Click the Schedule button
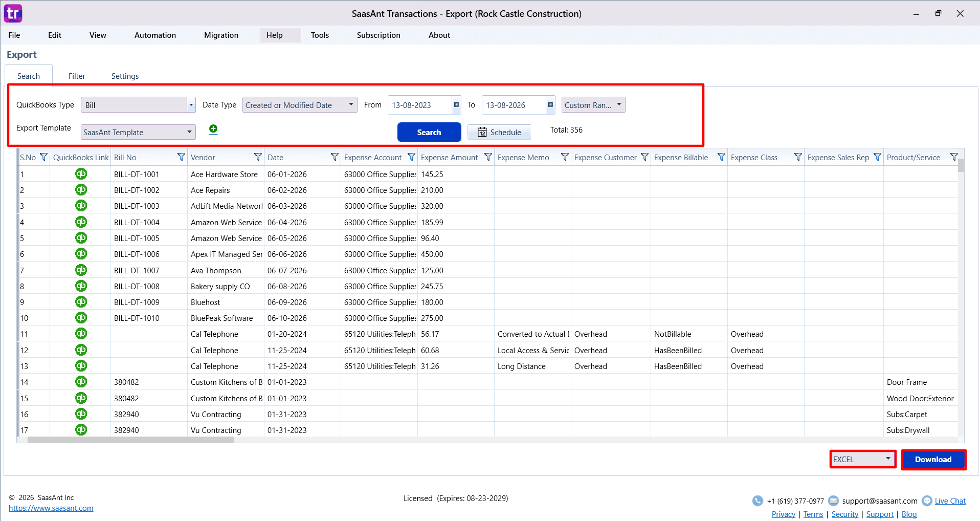The width and height of the screenshot is (980, 521). 499,132
